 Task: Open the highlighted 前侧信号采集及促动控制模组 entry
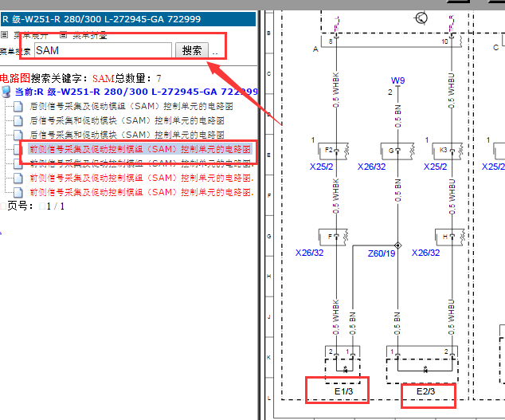(x=140, y=149)
